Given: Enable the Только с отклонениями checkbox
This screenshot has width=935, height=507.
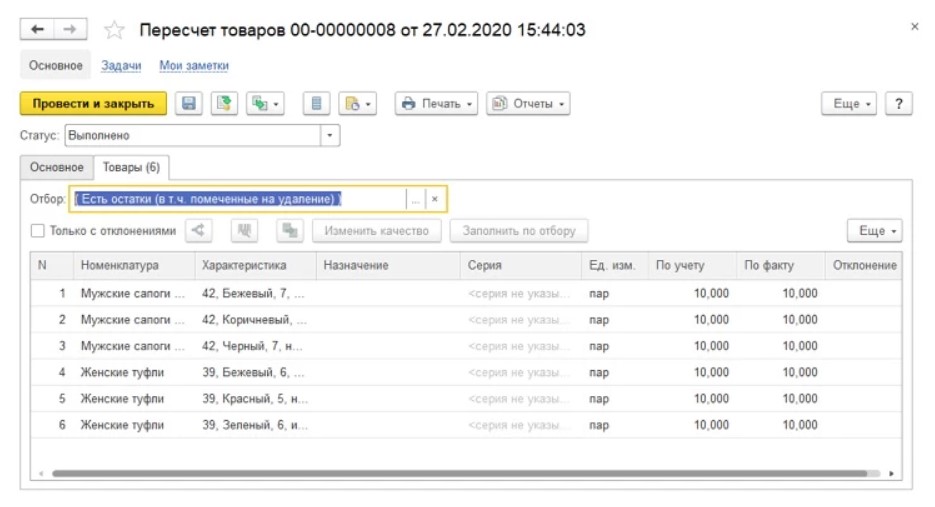Looking at the screenshot, I should [38, 231].
